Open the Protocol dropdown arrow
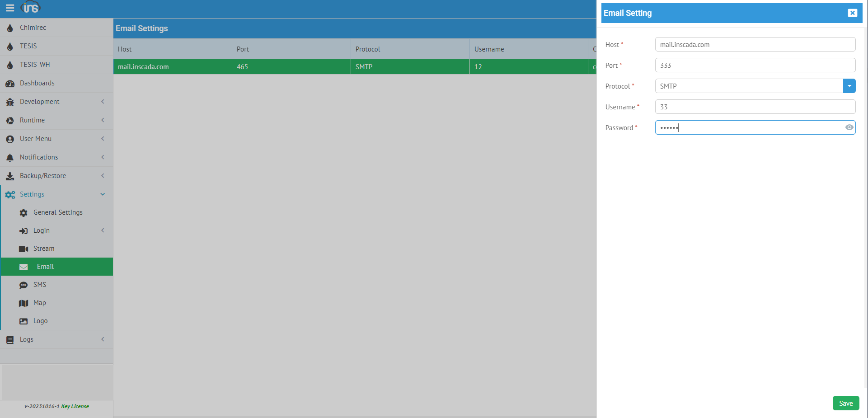Image resolution: width=868 pixels, height=418 pixels. pyautogui.click(x=849, y=86)
